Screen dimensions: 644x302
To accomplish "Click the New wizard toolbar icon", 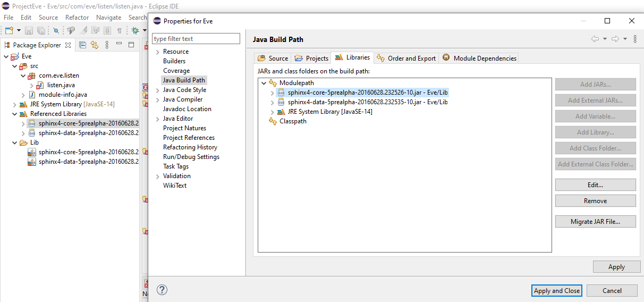I will click(9, 31).
